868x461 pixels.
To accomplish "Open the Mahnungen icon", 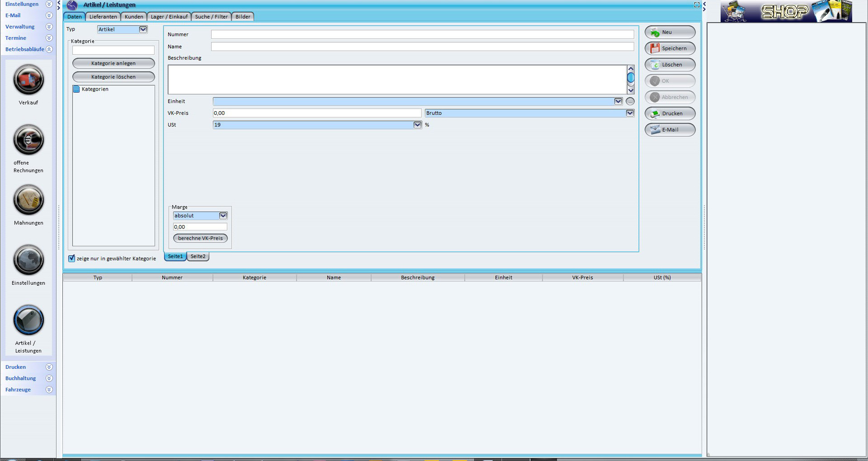I will coord(28,200).
